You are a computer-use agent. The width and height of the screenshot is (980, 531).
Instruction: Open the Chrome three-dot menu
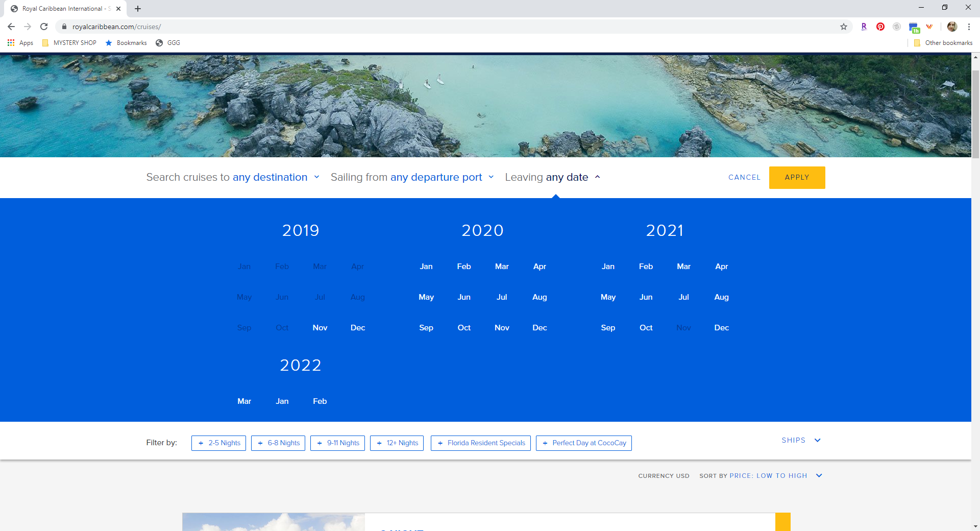click(969, 27)
